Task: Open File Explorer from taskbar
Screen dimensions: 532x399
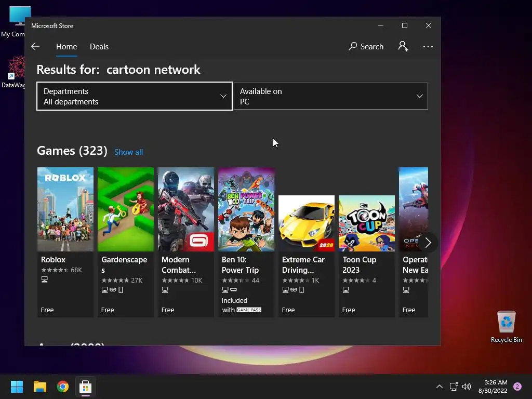Action: [39, 387]
